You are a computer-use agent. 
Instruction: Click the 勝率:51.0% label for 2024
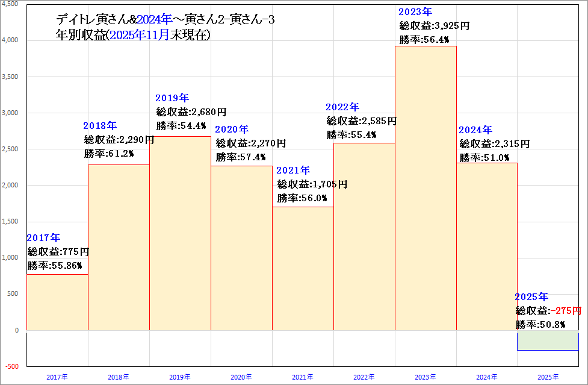(484, 158)
